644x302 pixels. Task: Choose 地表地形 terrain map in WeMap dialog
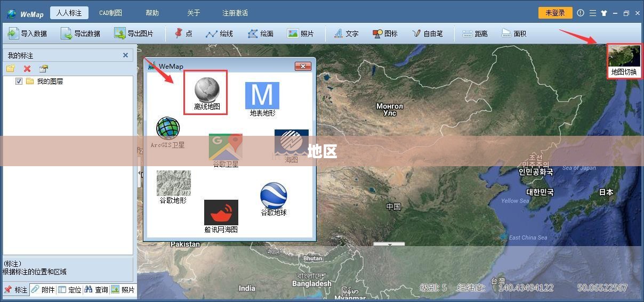point(262,100)
